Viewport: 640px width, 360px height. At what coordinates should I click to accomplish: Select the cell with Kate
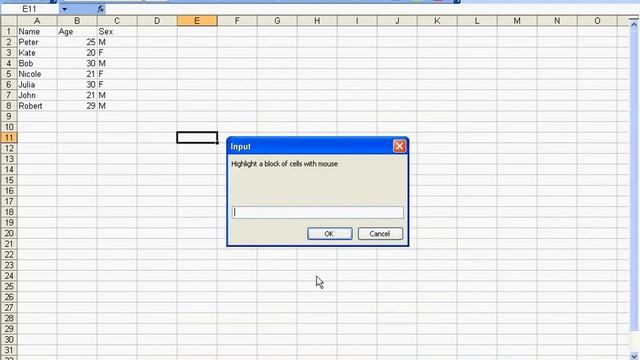[37, 53]
